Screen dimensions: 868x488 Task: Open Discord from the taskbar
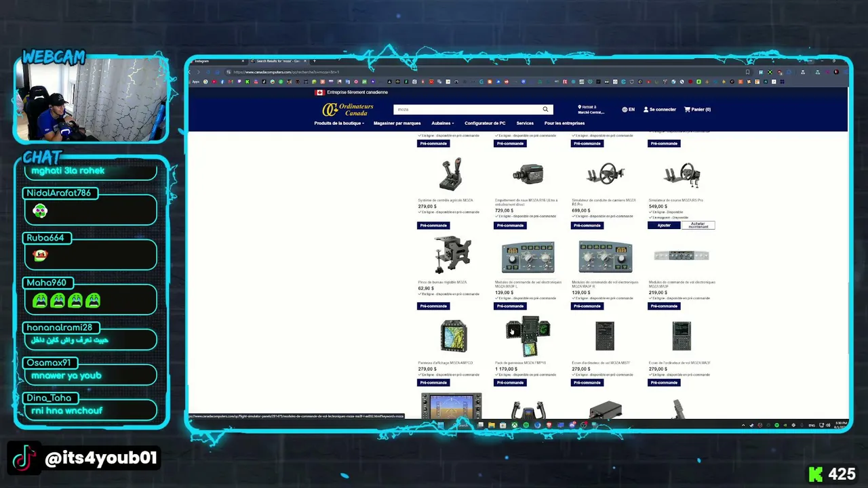(x=573, y=425)
